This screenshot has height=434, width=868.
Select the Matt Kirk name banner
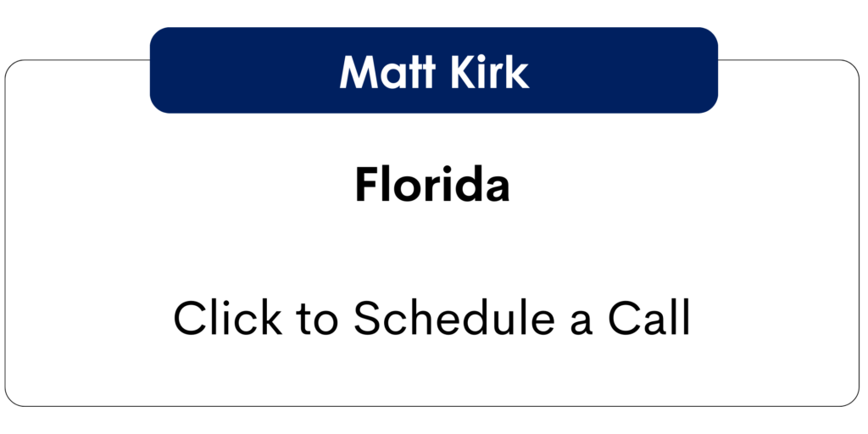coord(434,71)
